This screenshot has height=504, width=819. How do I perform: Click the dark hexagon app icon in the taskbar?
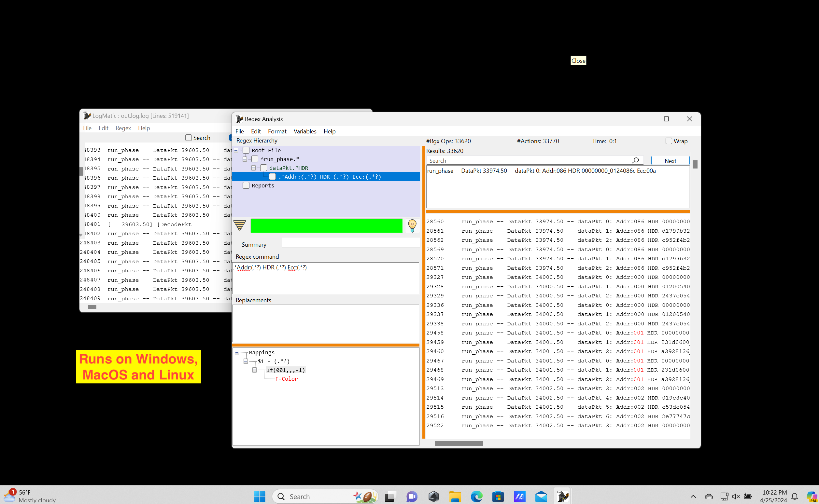(x=433, y=496)
